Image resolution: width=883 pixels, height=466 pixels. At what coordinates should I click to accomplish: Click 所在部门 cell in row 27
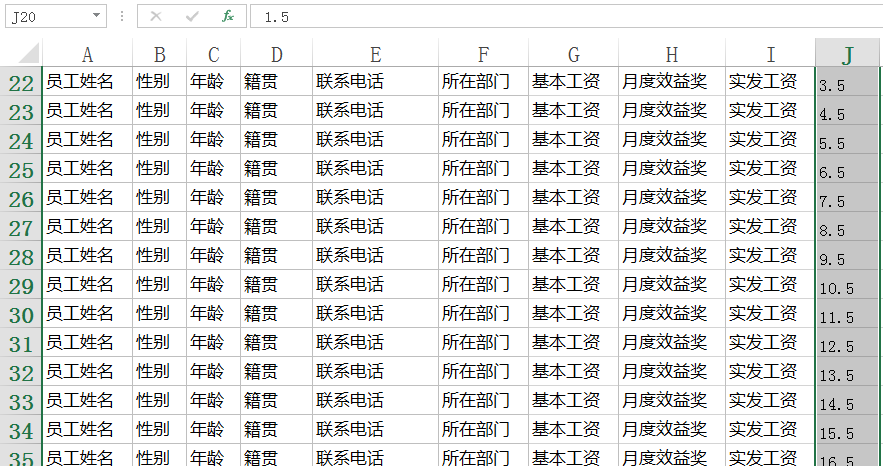click(x=484, y=227)
